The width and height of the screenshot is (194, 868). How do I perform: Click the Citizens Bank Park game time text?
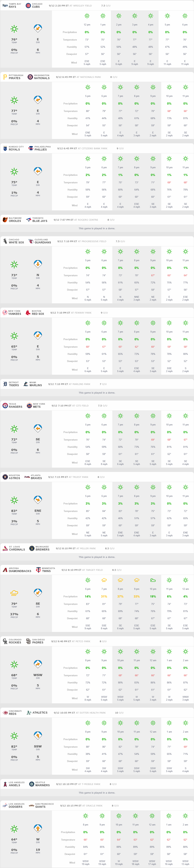[x=67, y=149]
